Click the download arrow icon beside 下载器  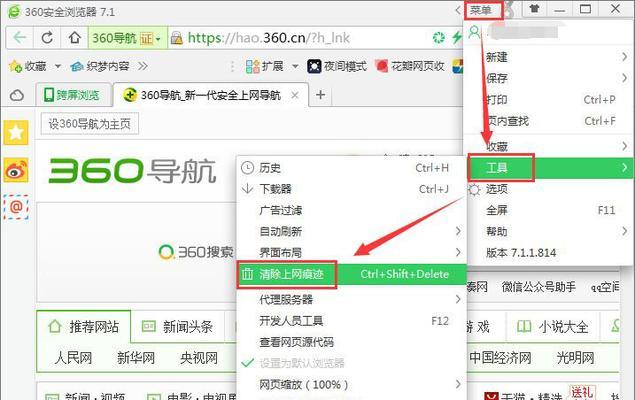[247, 189]
